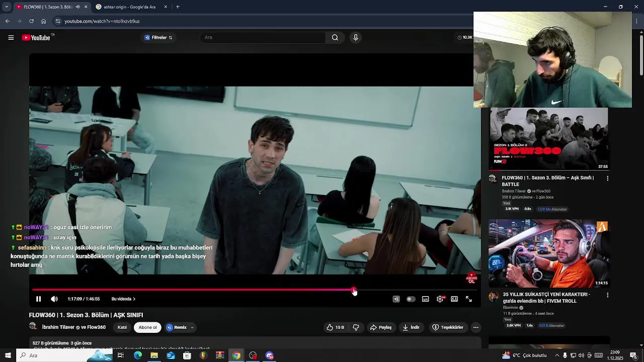This screenshot has height=362, width=644.
Task: Open File Explorer from taskbar
Action: pos(154,355)
